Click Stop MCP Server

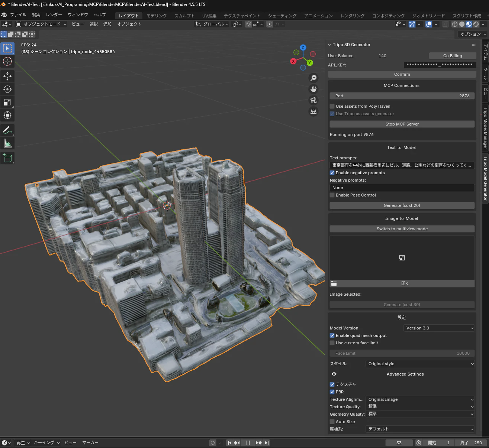pyautogui.click(x=402, y=124)
